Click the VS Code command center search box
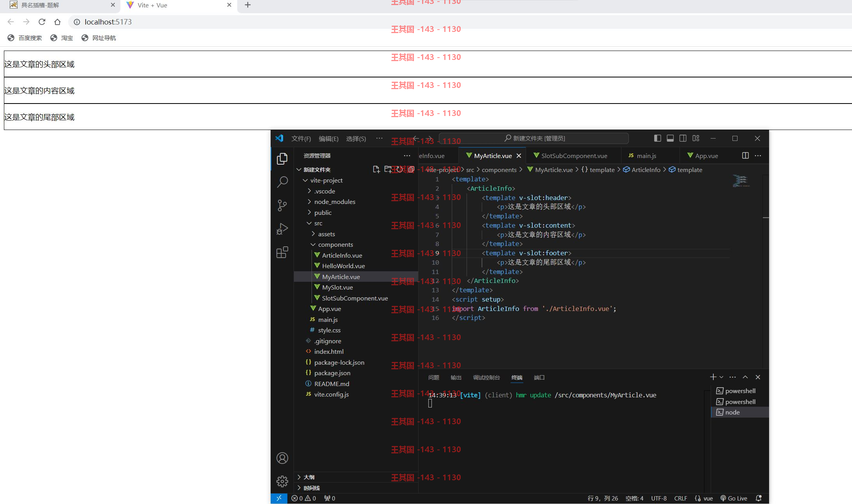Viewport: 852px width, 504px height. (x=533, y=138)
